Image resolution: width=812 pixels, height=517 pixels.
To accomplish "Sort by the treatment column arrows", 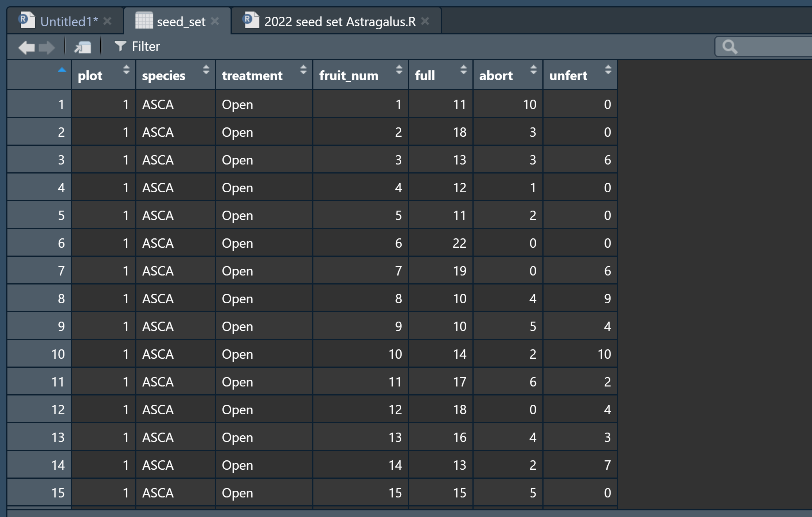I will pyautogui.click(x=303, y=70).
